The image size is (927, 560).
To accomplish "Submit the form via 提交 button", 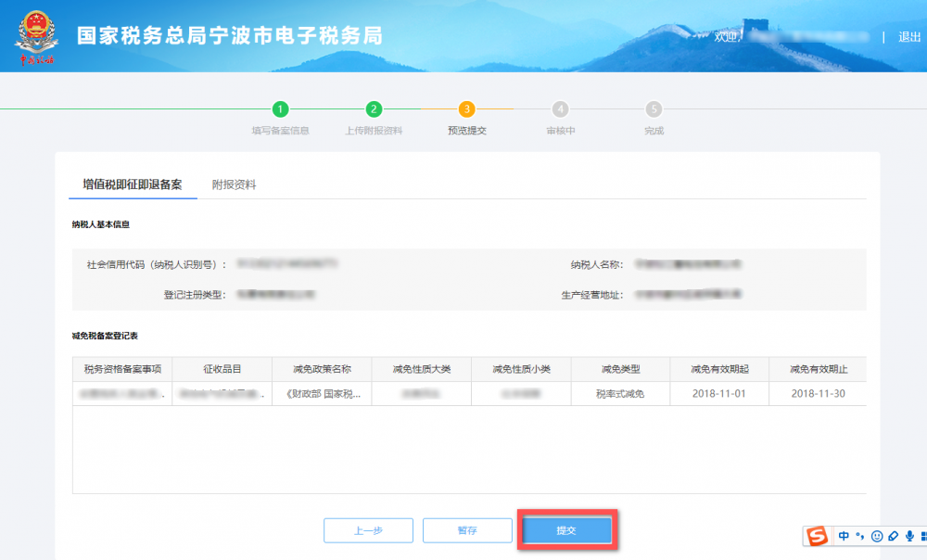I will pyautogui.click(x=566, y=529).
